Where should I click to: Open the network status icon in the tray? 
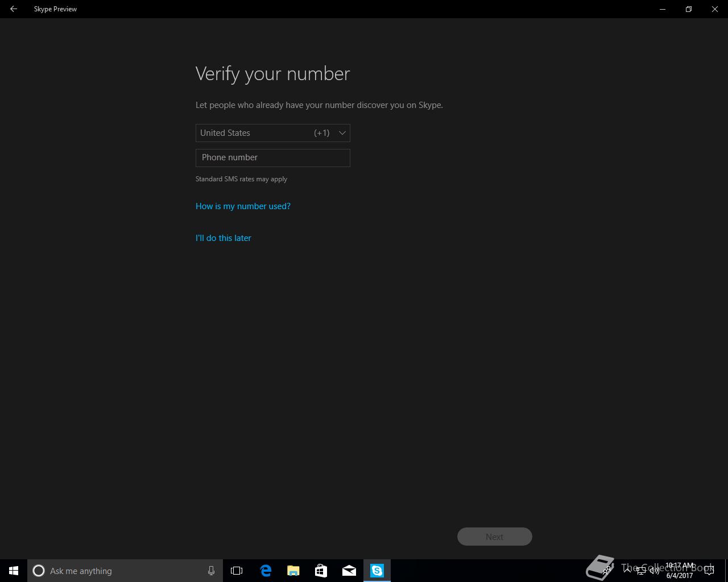[x=641, y=571]
